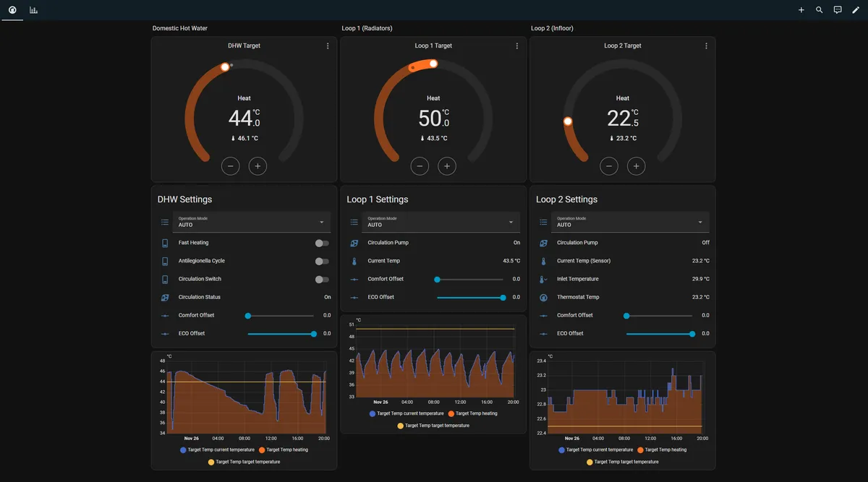Open the assistant chat icon
The height and width of the screenshot is (482, 868).
838,10
